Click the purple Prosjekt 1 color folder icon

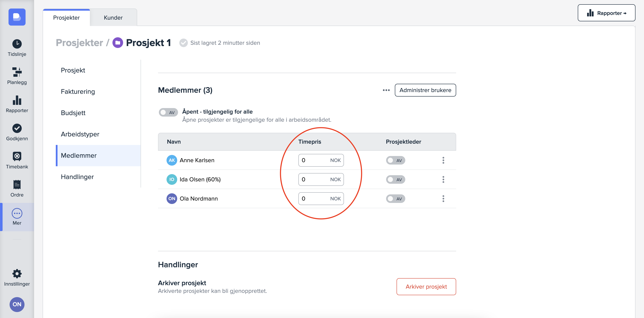click(x=118, y=43)
